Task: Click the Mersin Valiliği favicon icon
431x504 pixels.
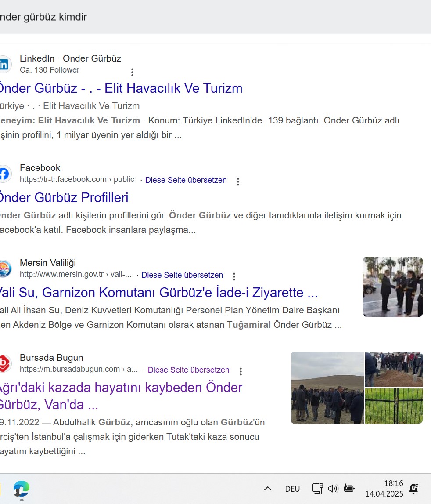Action: [x=4, y=269]
